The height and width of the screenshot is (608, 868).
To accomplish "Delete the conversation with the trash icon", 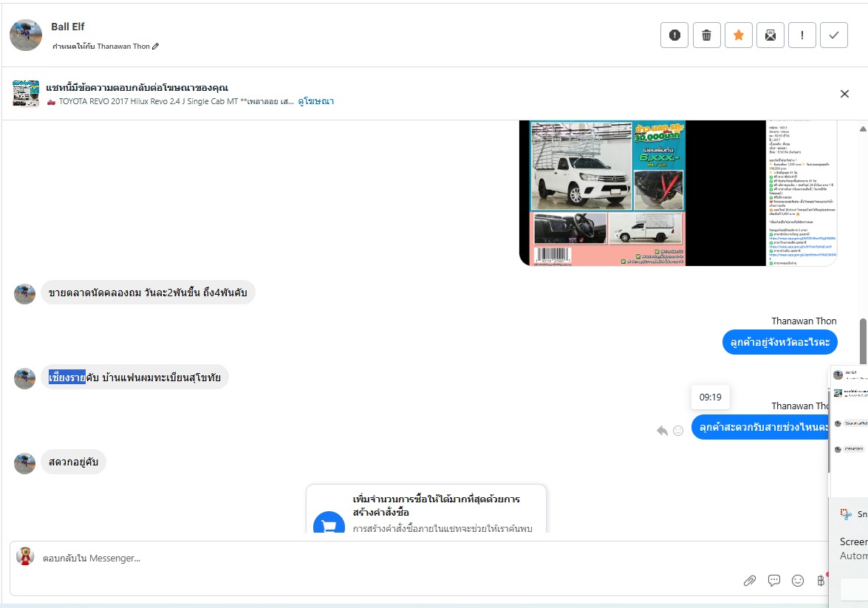I will [x=706, y=35].
